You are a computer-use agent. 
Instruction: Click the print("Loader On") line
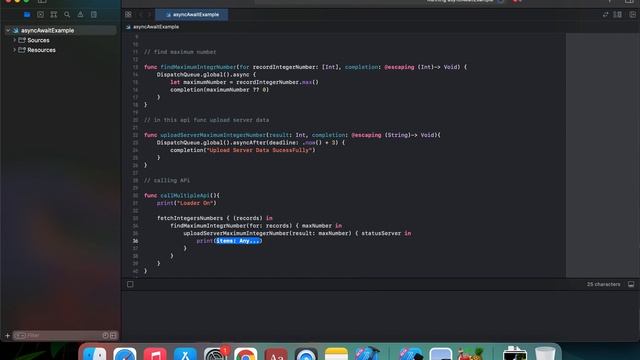click(187, 203)
